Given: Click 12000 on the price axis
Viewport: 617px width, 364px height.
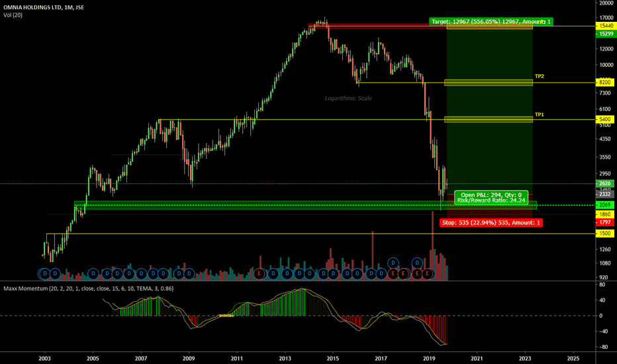Looking at the screenshot, I should point(606,49).
